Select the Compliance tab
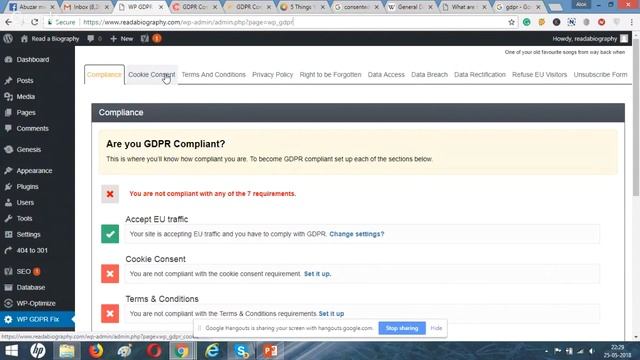 click(x=104, y=75)
